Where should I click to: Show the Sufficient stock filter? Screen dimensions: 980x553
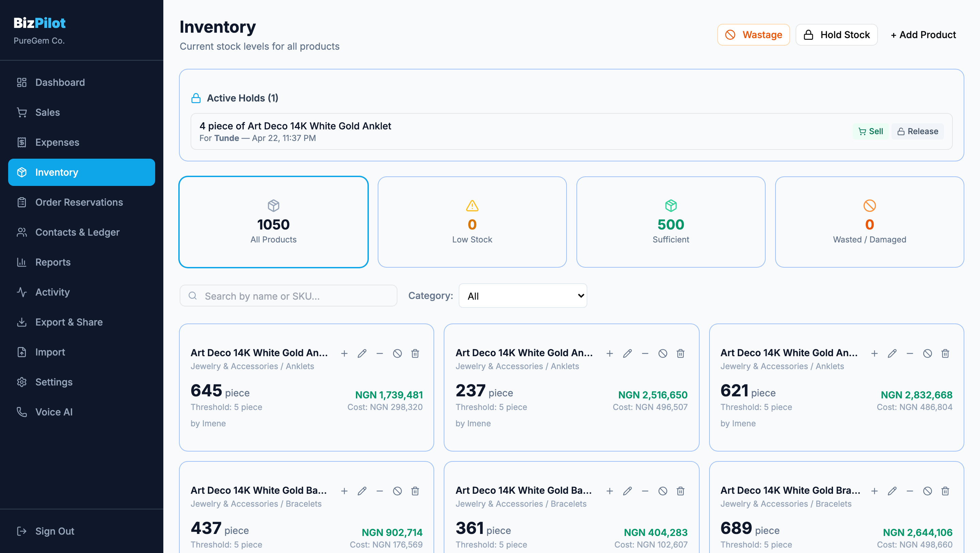point(671,222)
